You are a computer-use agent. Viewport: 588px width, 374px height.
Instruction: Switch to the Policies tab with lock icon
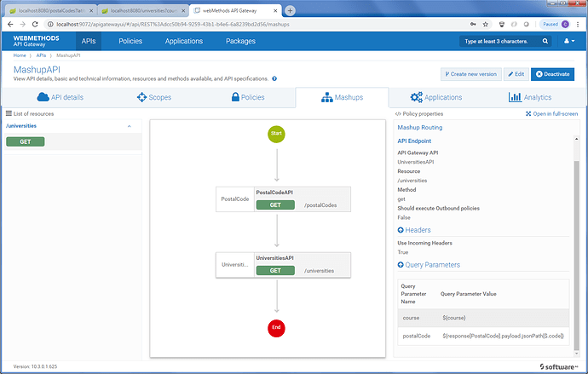[248, 97]
